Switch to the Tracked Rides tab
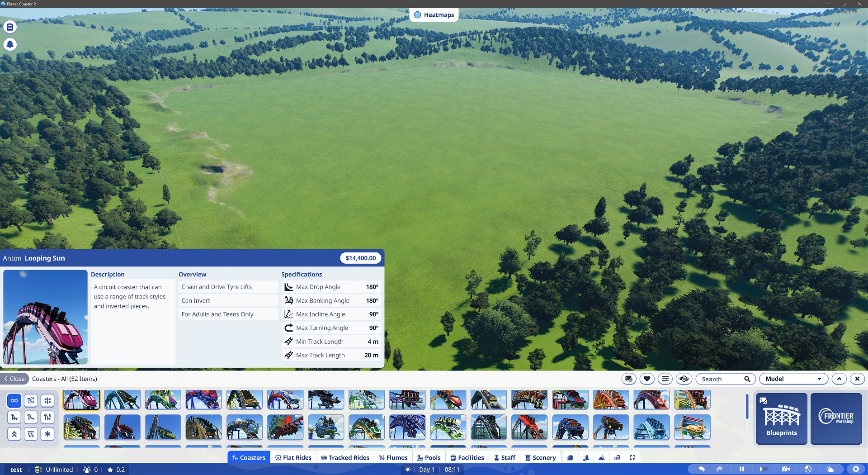 [345, 457]
